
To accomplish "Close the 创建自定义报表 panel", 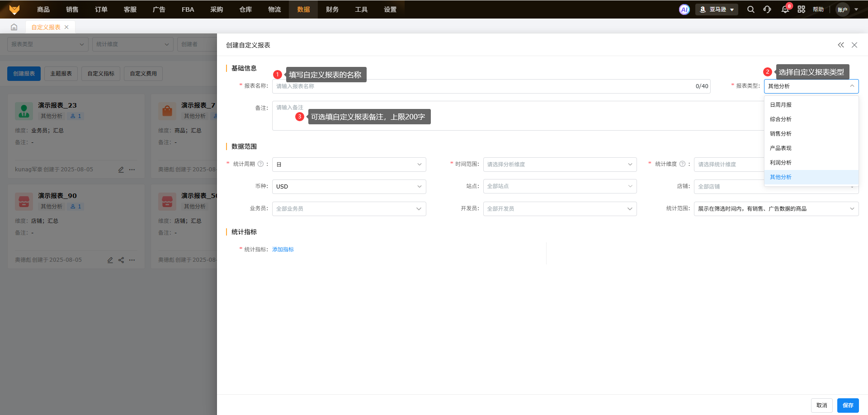I will coord(854,45).
